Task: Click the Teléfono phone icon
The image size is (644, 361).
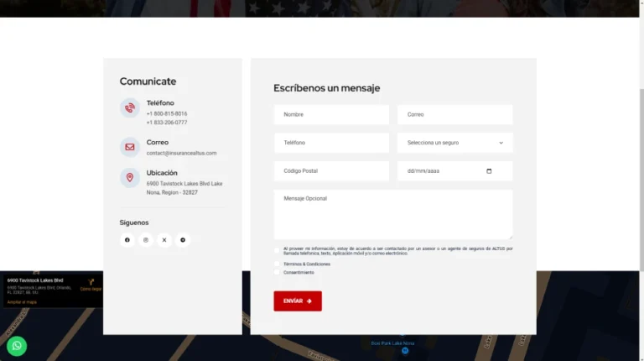Action: pyautogui.click(x=130, y=107)
